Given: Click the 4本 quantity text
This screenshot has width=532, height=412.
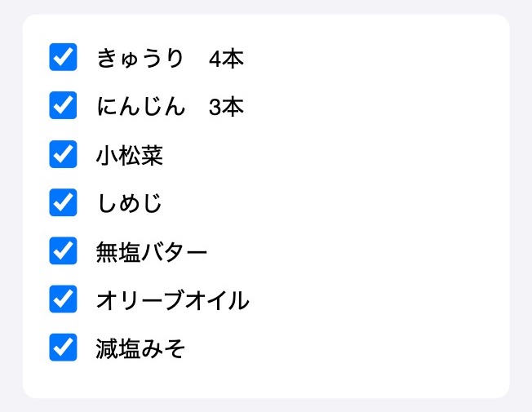Looking at the screenshot, I should click(226, 59).
